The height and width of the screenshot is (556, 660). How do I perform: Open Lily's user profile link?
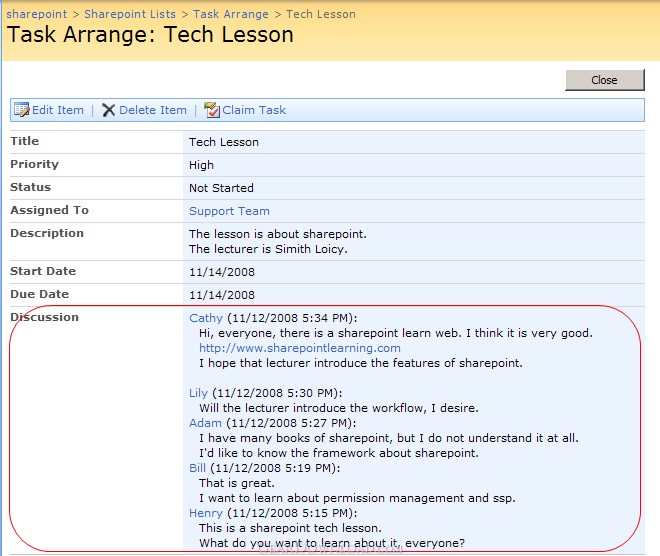click(x=198, y=393)
